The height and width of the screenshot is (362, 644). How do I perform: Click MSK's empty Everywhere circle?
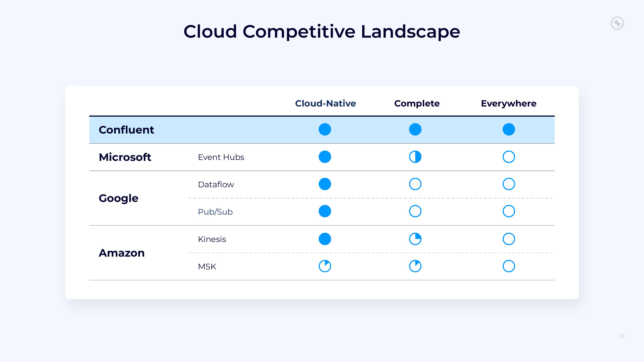509,266
